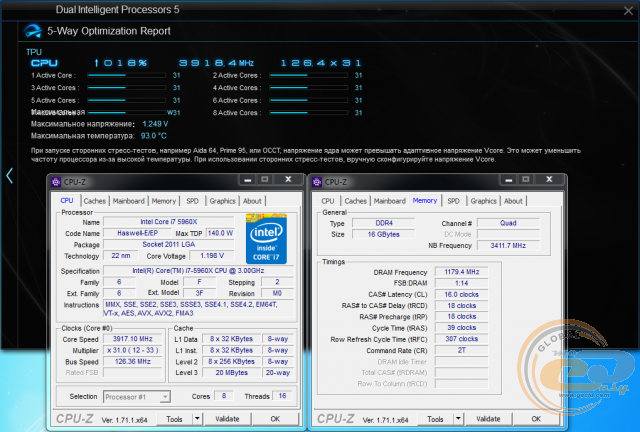Click the x 31.0 ( 12 - 33 ) multiplier value
The width and height of the screenshot is (640, 432).
[x=133, y=350]
